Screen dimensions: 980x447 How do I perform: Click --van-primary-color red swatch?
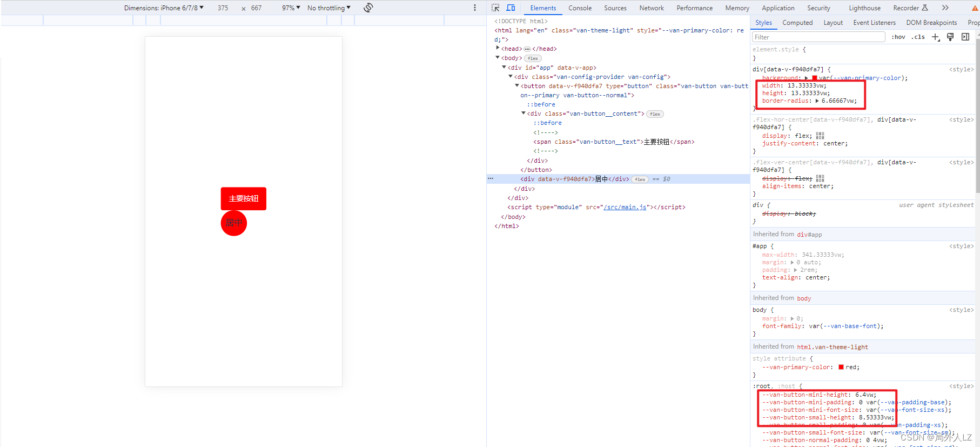coord(841,367)
